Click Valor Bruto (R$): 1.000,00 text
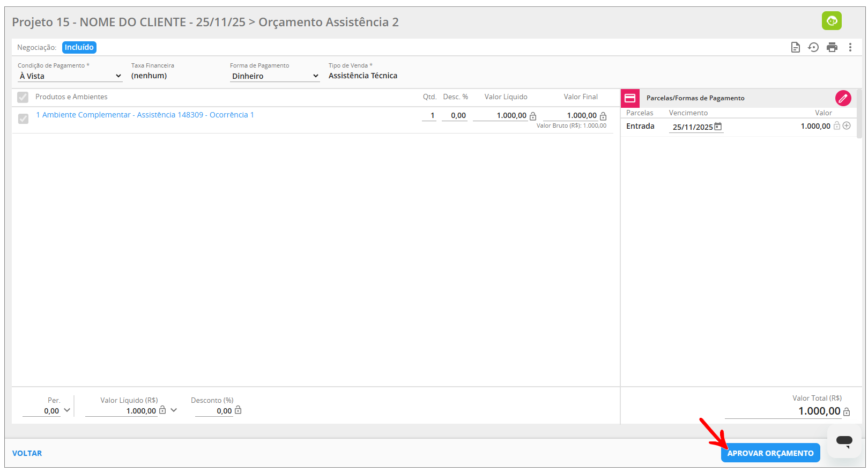This screenshot has height=472, width=868. coord(572,126)
